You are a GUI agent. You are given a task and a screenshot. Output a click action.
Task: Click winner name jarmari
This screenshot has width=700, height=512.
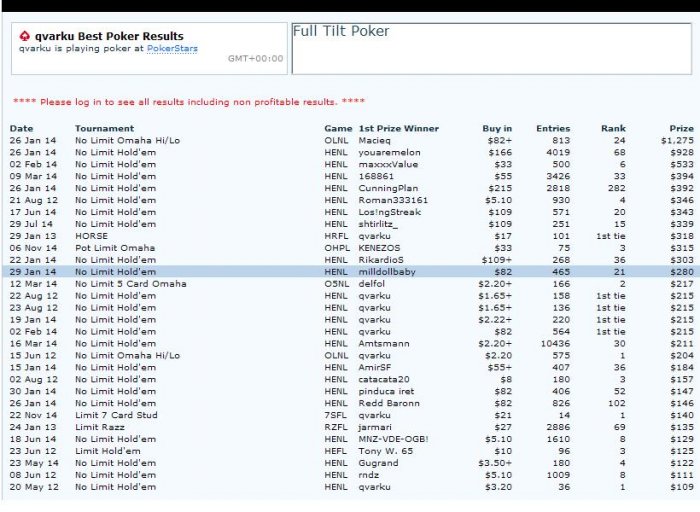tap(375, 427)
